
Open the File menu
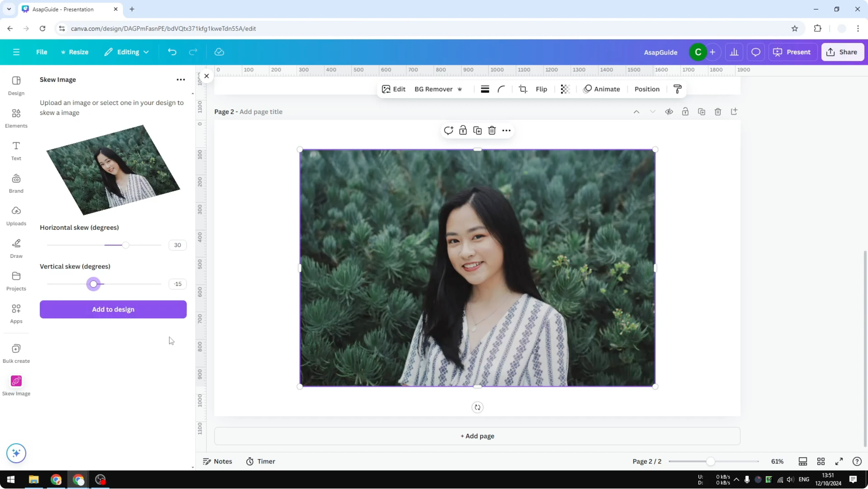click(42, 52)
